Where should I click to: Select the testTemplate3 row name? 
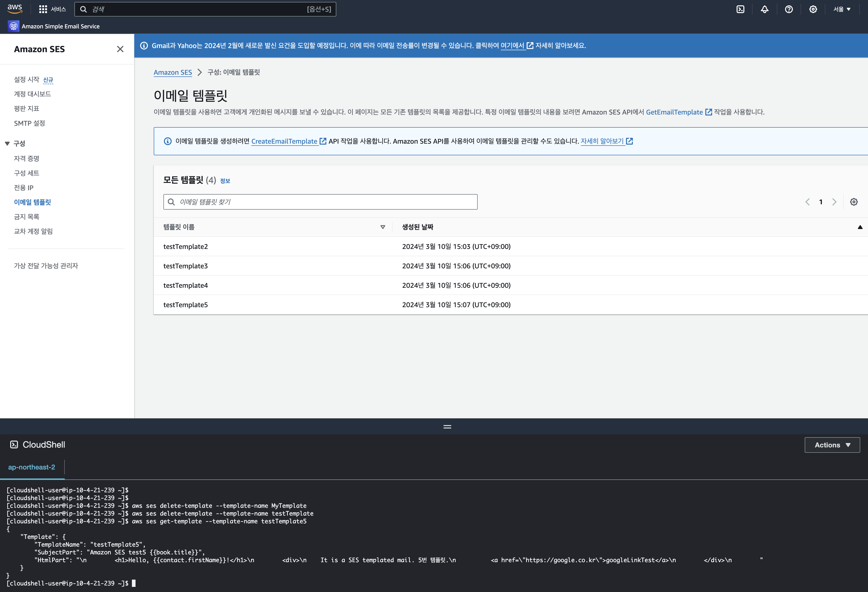click(185, 266)
